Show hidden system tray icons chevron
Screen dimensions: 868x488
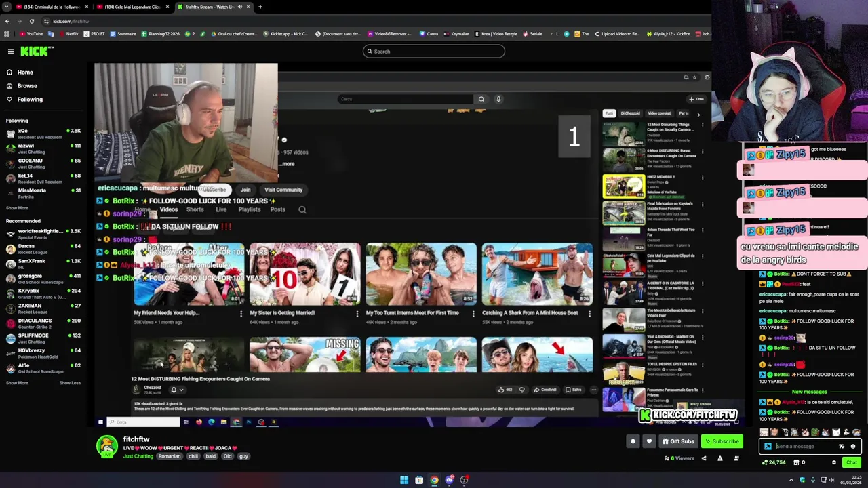pos(791,480)
